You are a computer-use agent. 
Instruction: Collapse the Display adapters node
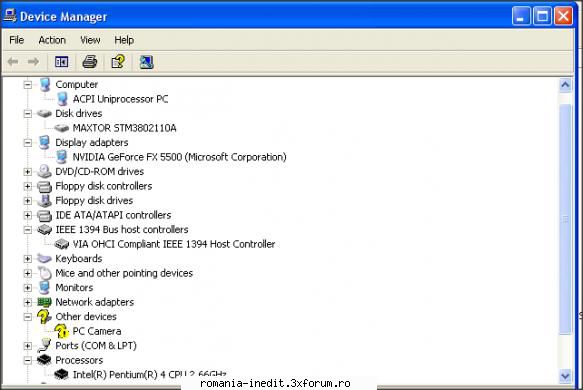click(28, 143)
